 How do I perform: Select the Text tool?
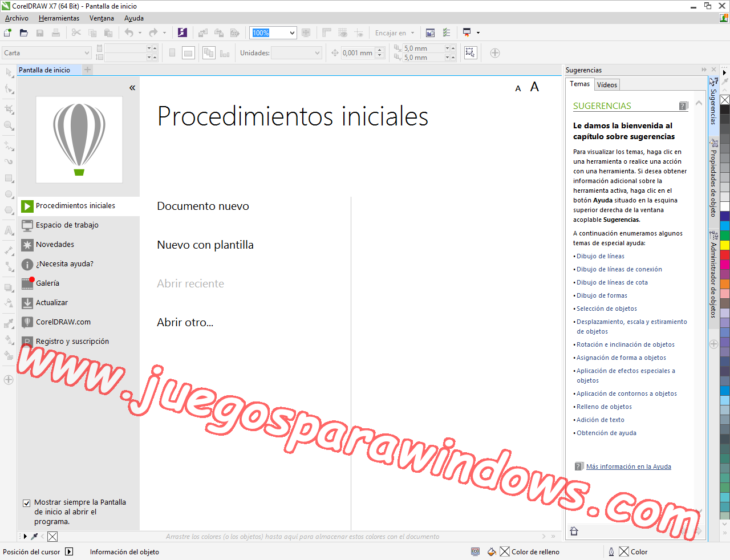point(9,230)
